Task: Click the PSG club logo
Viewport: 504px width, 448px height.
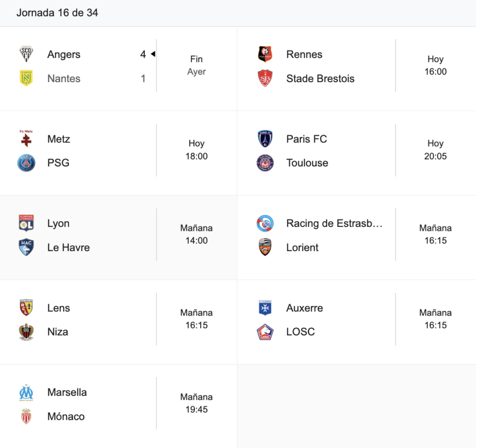Action: [26, 163]
